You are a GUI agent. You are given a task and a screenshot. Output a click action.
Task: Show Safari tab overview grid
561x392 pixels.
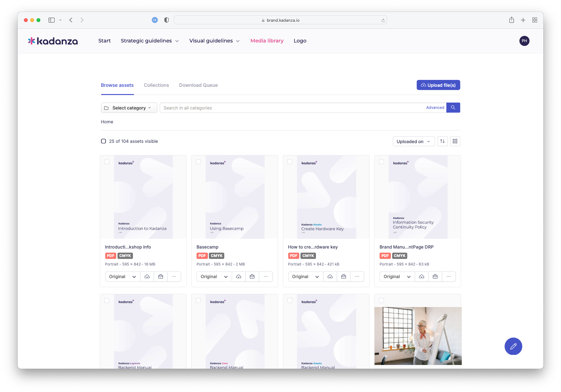tap(535, 20)
